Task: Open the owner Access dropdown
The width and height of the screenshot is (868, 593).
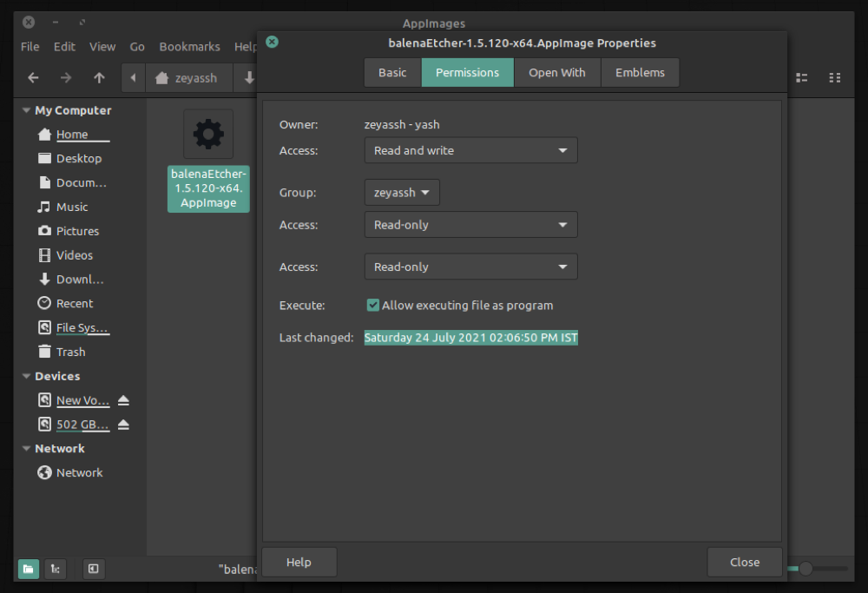Action: pyautogui.click(x=470, y=150)
